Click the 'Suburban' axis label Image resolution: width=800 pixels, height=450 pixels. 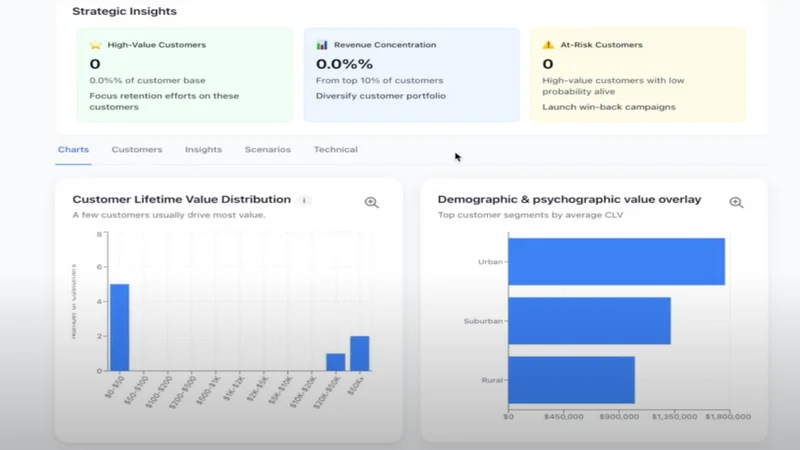tap(483, 321)
